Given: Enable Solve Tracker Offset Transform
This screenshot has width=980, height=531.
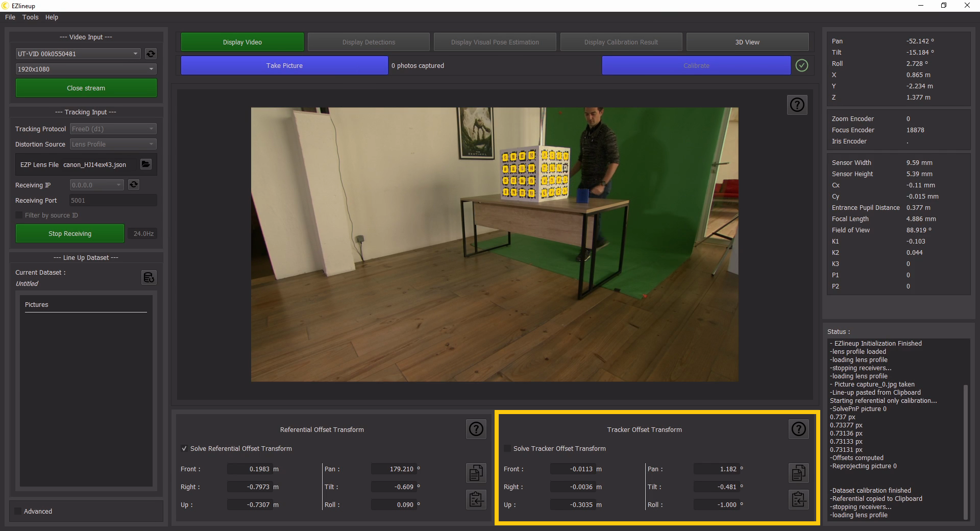Looking at the screenshot, I should 507,449.
